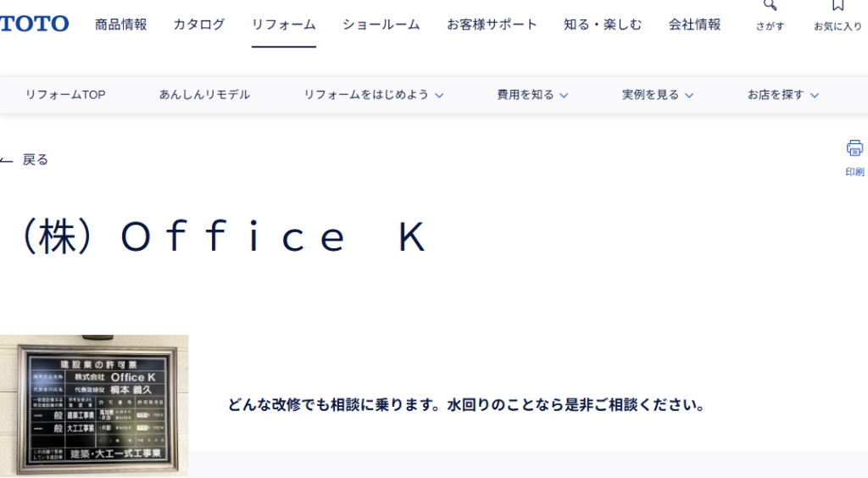The width and height of the screenshot is (868, 478).
Task: Open the 会社情報 menu
Action: [694, 25]
